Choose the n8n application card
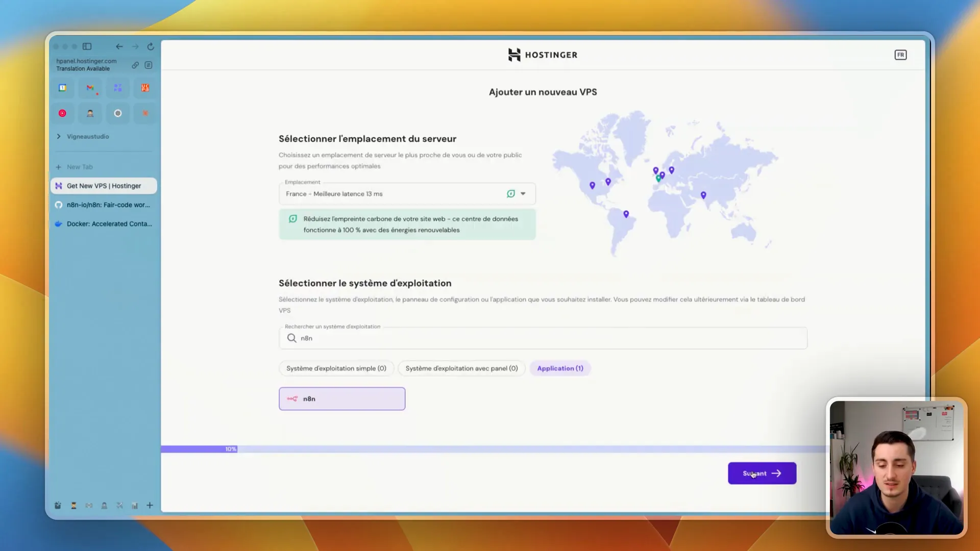Image resolution: width=980 pixels, height=551 pixels. 342,398
